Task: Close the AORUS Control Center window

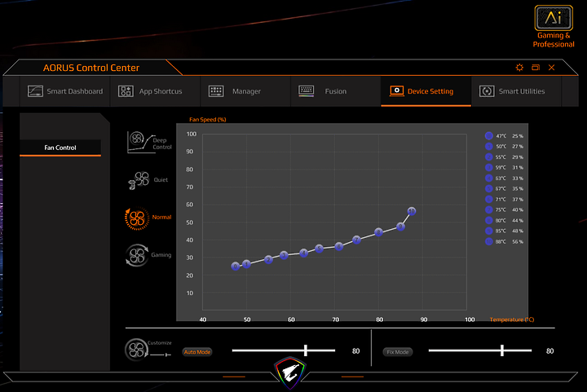Action: [x=551, y=68]
